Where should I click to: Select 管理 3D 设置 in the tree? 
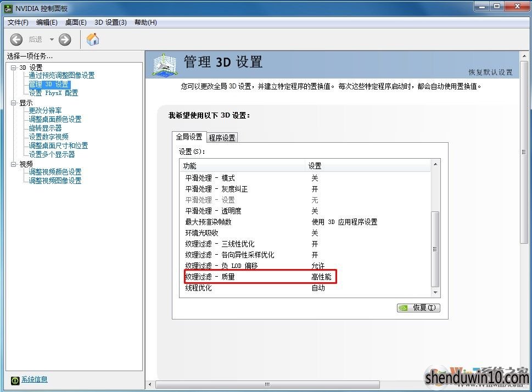tap(49, 84)
